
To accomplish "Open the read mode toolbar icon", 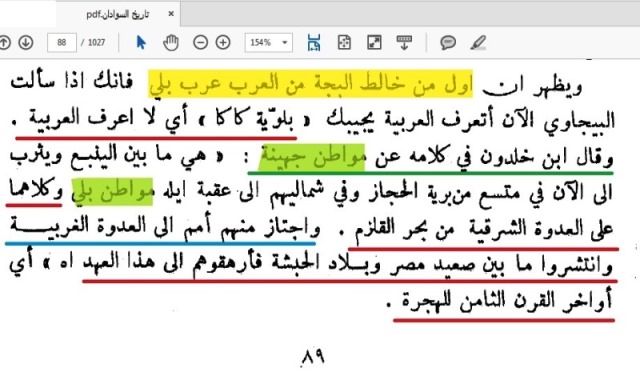I will [x=404, y=42].
